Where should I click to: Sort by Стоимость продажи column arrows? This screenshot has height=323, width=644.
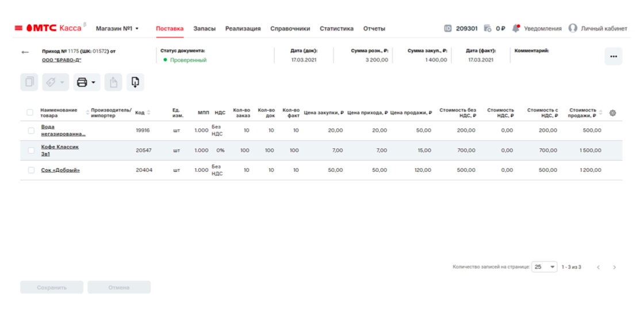click(601, 113)
